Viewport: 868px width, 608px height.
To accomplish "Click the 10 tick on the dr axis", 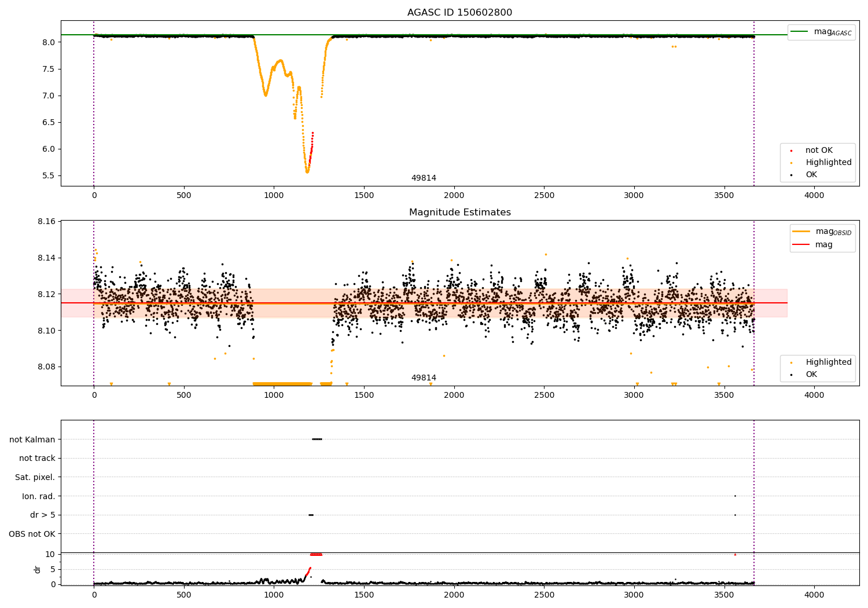I will tap(50, 554).
